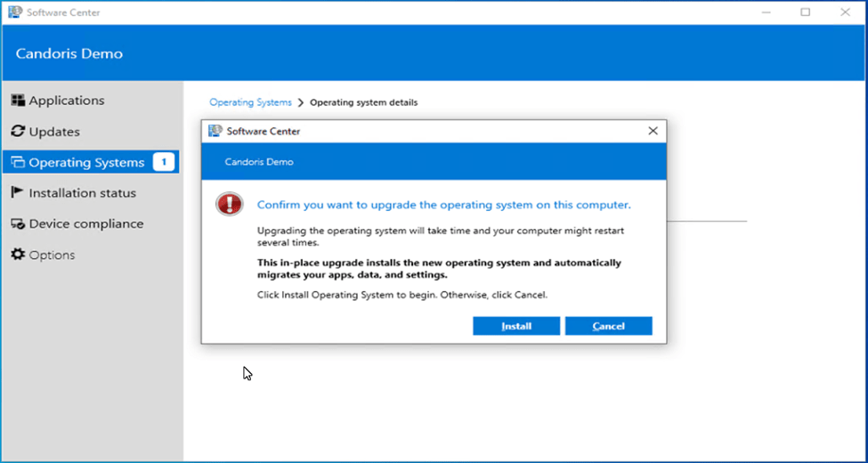Click the Device compliance icon in sidebar
This screenshot has width=868, height=463.
pos(18,224)
